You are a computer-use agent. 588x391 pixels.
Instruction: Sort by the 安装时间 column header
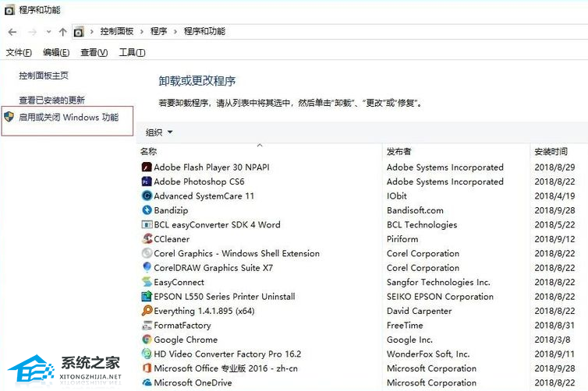tap(551, 151)
